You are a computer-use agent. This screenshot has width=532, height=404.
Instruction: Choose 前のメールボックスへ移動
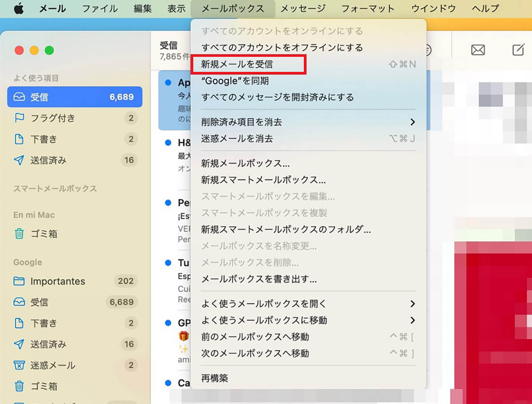(309, 337)
